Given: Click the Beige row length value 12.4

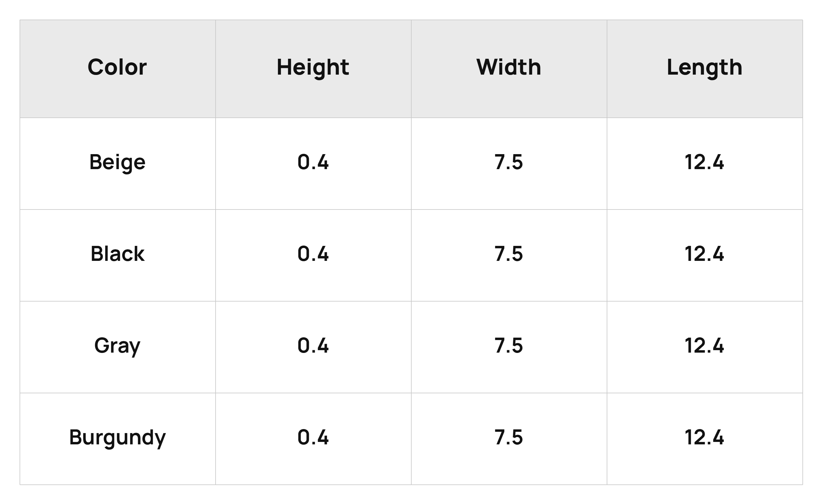Looking at the screenshot, I should [x=705, y=162].
